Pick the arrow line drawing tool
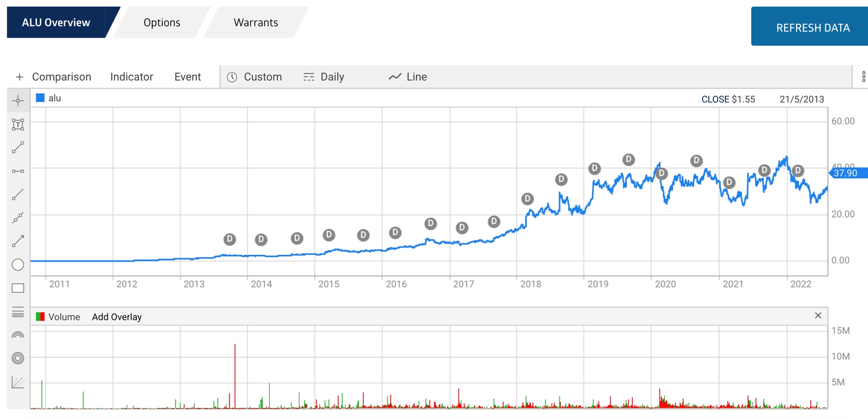 pyautogui.click(x=18, y=241)
